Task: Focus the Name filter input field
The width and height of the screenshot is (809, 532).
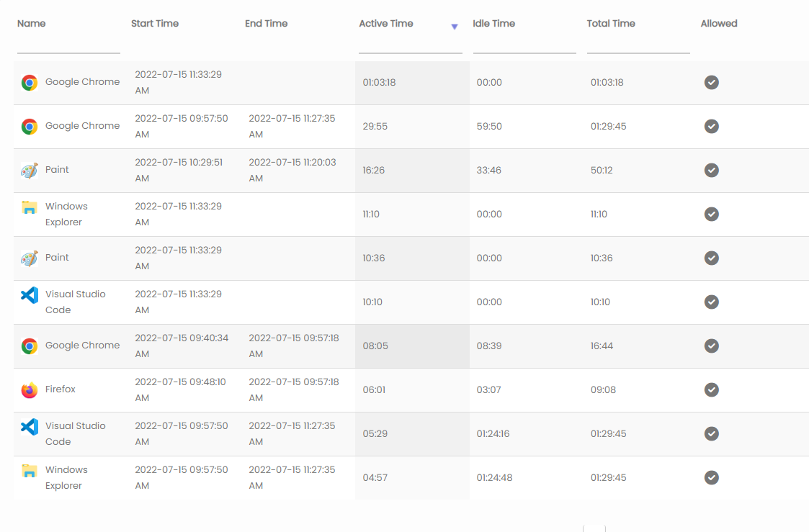Action: coord(68,45)
